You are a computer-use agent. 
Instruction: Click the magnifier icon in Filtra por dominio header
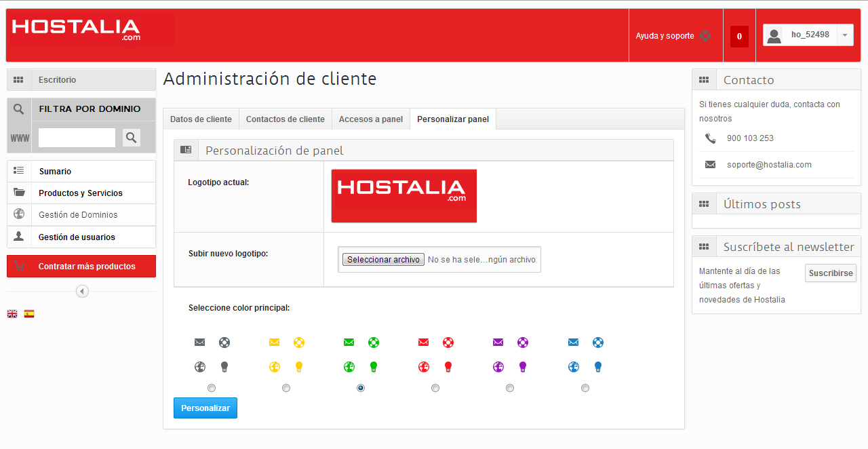point(18,109)
